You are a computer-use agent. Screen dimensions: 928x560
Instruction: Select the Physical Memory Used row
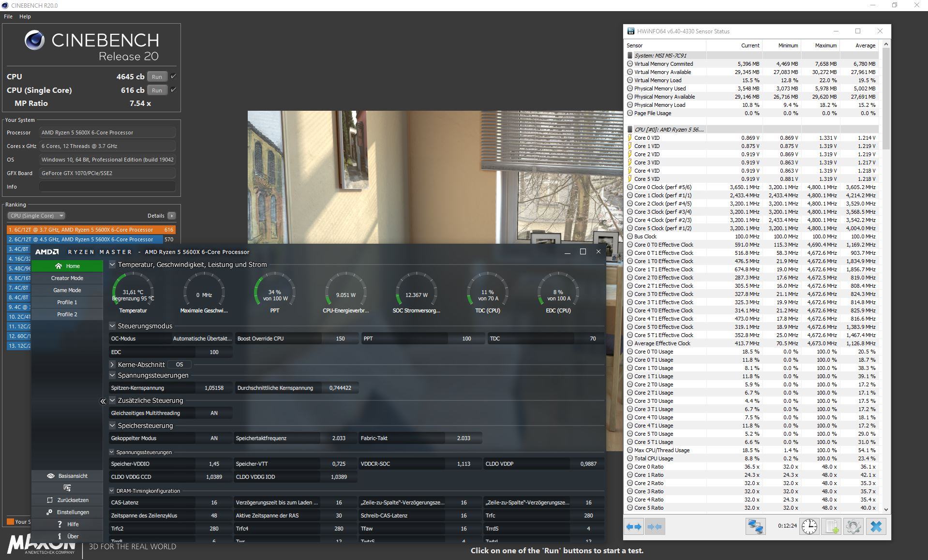tap(752, 88)
